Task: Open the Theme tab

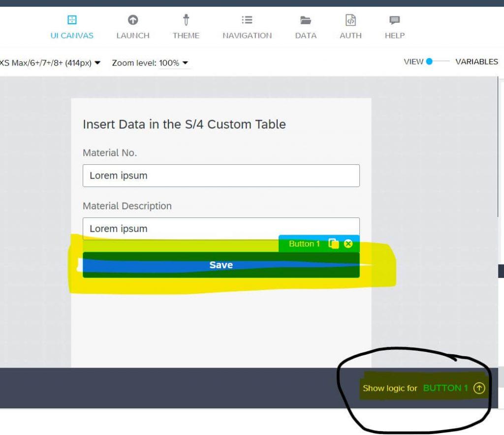Action: (186, 27)
